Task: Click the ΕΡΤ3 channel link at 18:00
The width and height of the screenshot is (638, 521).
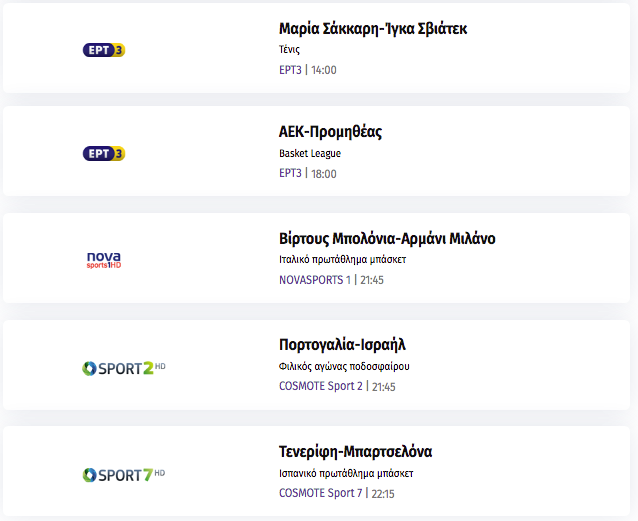Action: [x=290, y=173]
